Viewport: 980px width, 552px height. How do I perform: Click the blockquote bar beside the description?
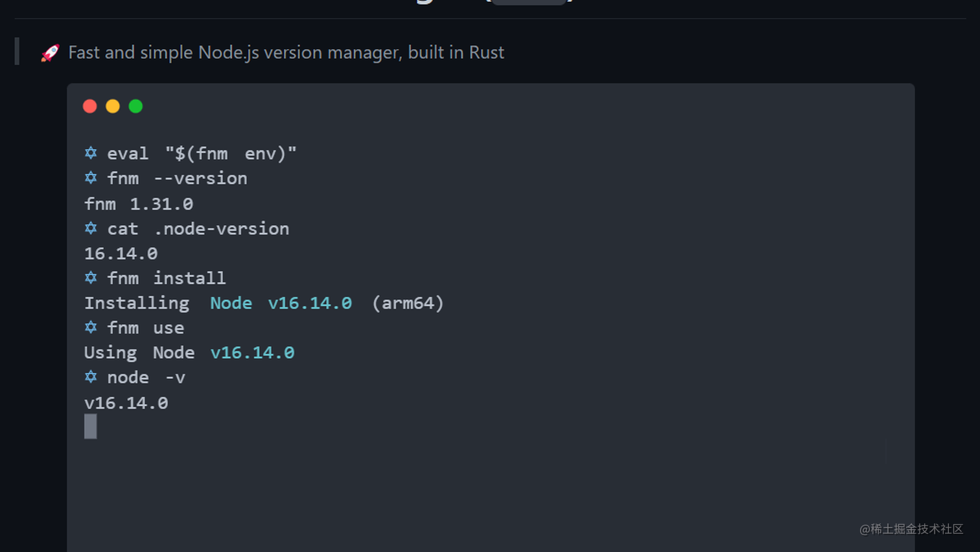coord(16,52)
